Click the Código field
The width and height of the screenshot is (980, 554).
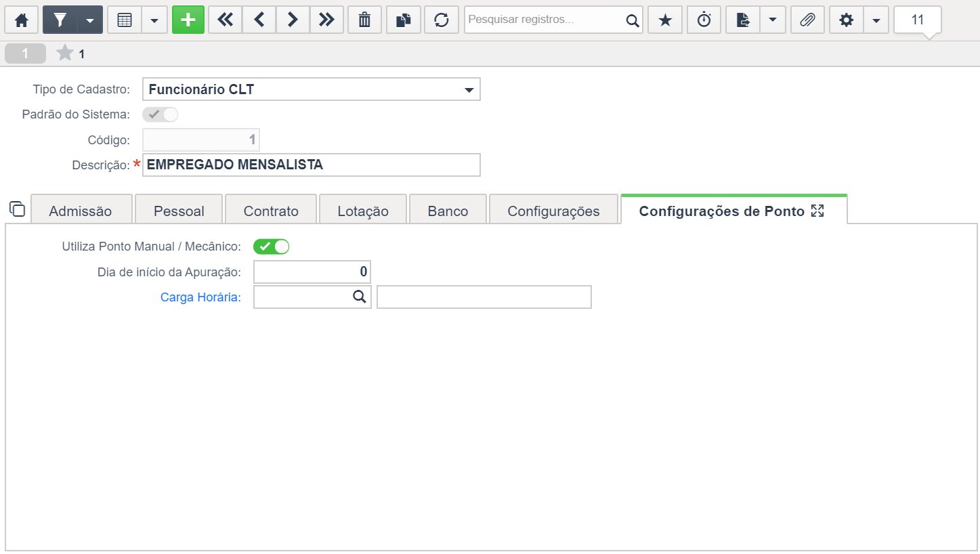(x=201, y=140)
